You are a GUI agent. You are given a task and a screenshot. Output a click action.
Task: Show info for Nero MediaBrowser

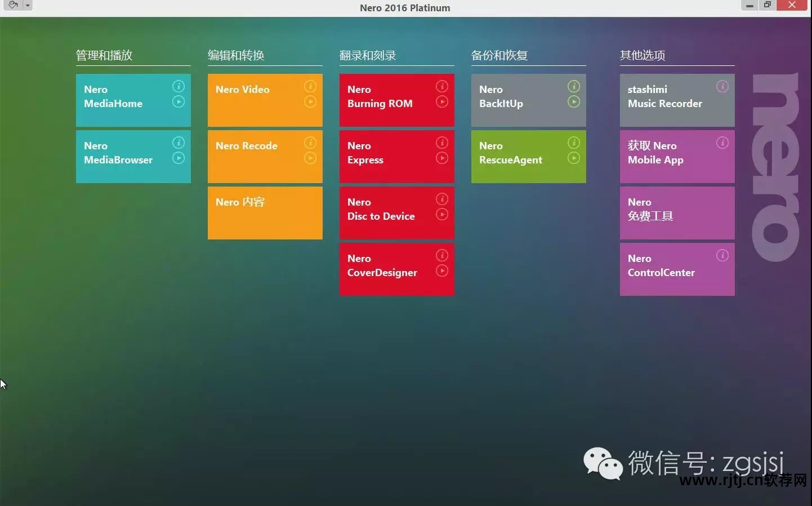point(179,143)
